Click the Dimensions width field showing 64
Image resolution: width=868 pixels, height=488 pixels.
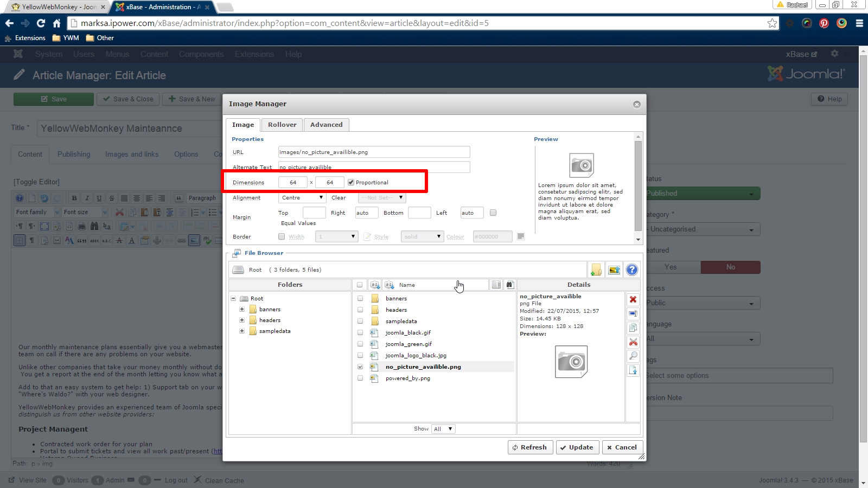[x=293, y=182]
